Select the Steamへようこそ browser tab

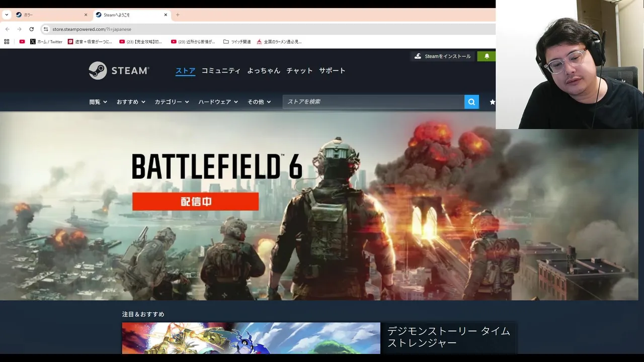(x=131, y=15)
